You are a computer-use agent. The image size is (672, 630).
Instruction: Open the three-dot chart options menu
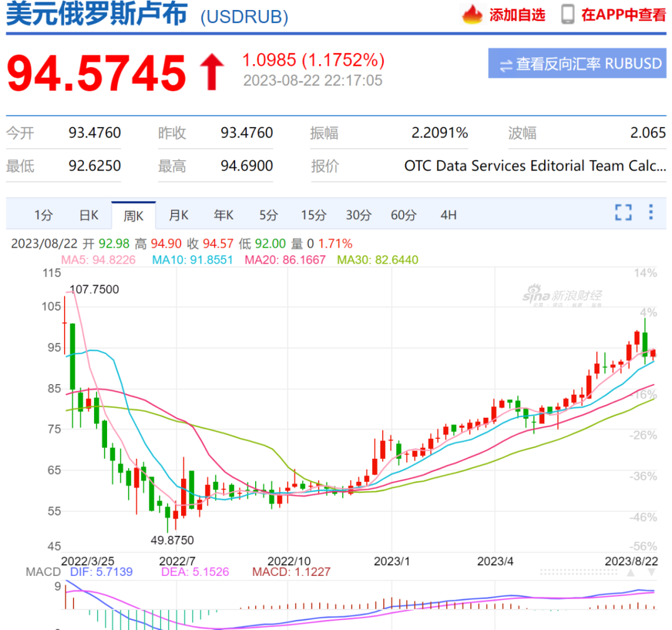[x=651, y=212]
